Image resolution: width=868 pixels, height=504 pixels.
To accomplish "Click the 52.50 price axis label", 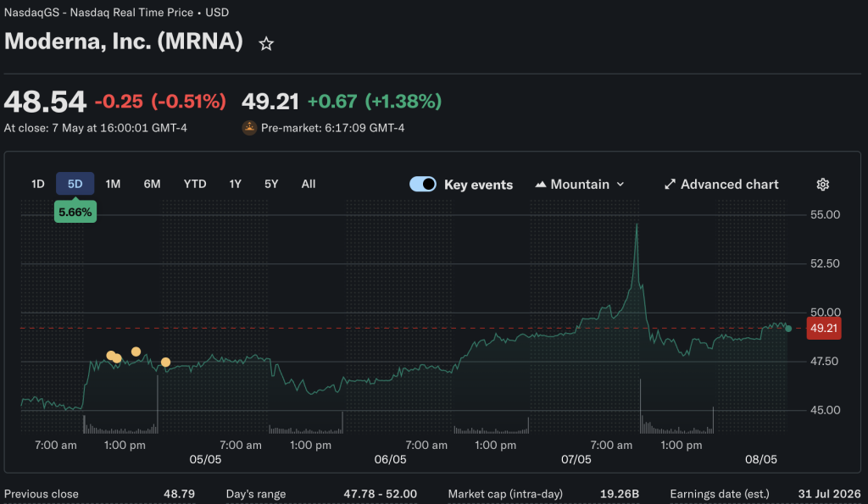I will click(825, 263).
